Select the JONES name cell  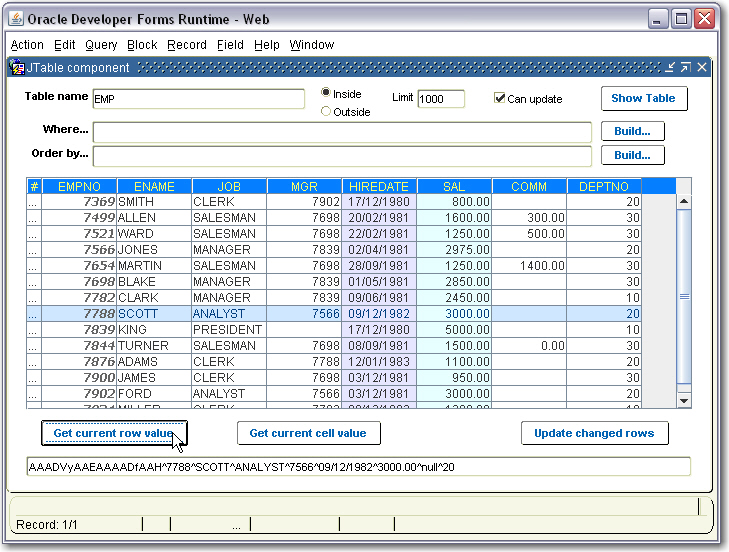[154, 250]
